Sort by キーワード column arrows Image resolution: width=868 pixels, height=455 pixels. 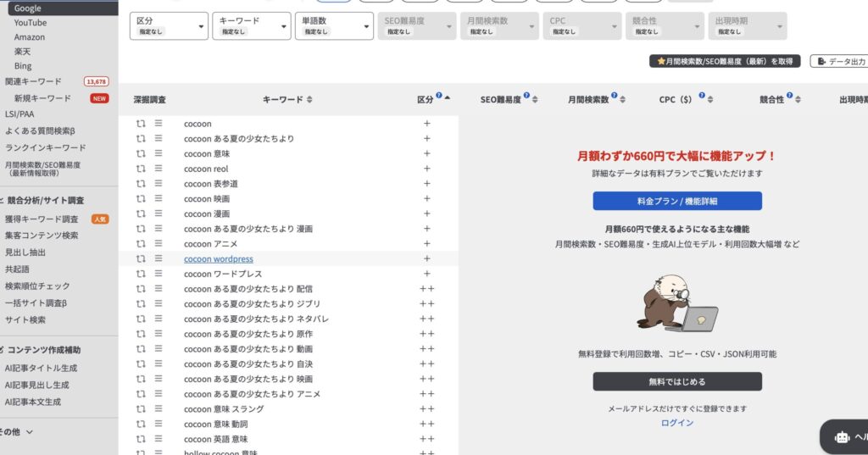[309, 100]
